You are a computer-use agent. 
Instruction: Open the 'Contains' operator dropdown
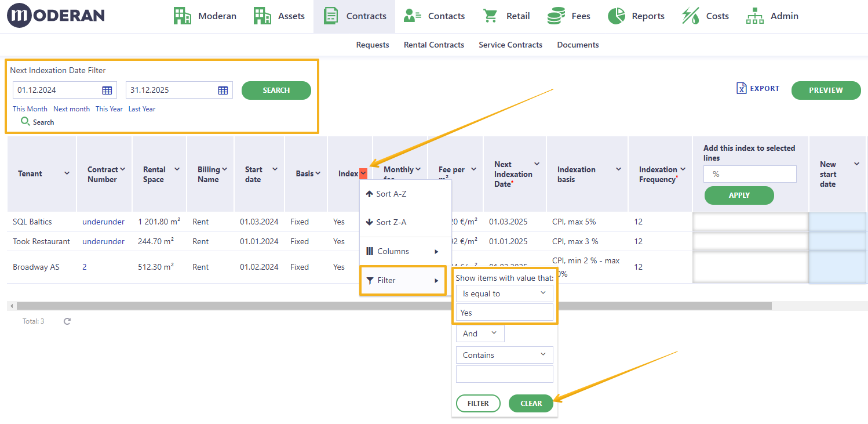click(505, 355)
